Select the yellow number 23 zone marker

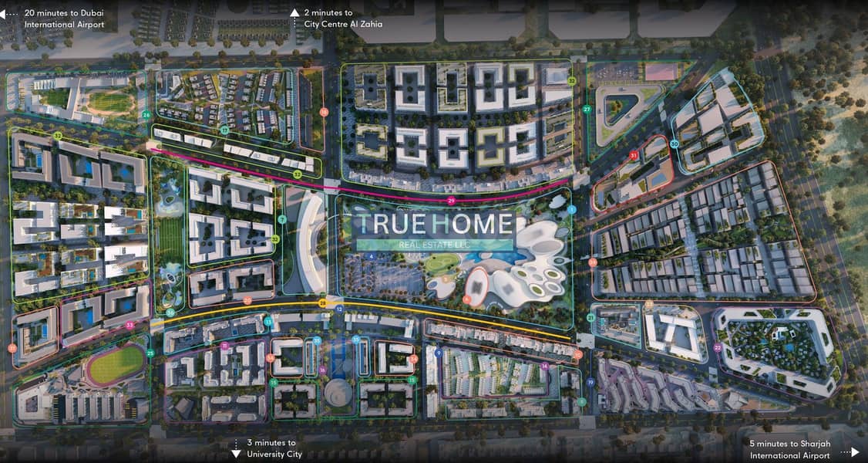click(649, 305)
